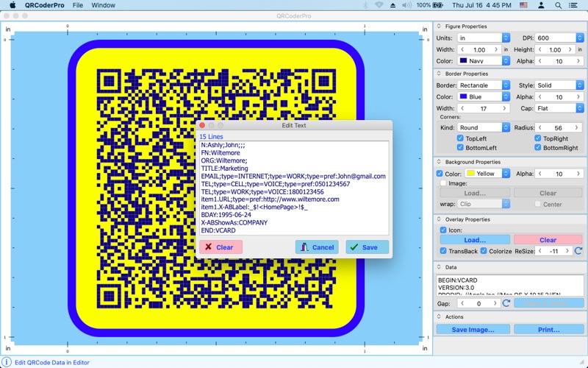Click the Save Image button
Screen dimensions: 588x368
click(473, 330)
